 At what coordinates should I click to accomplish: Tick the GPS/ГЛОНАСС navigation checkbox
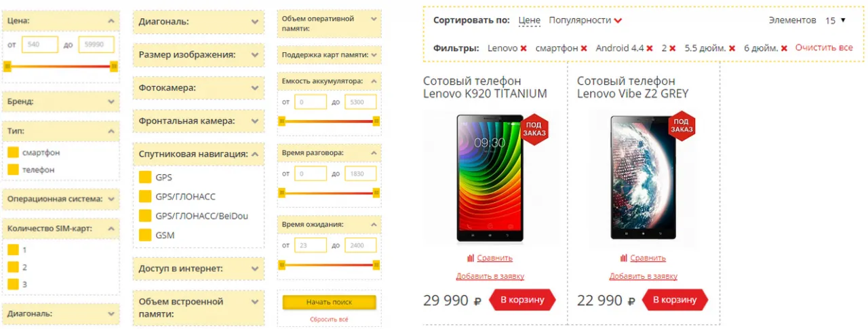[144, 197]
